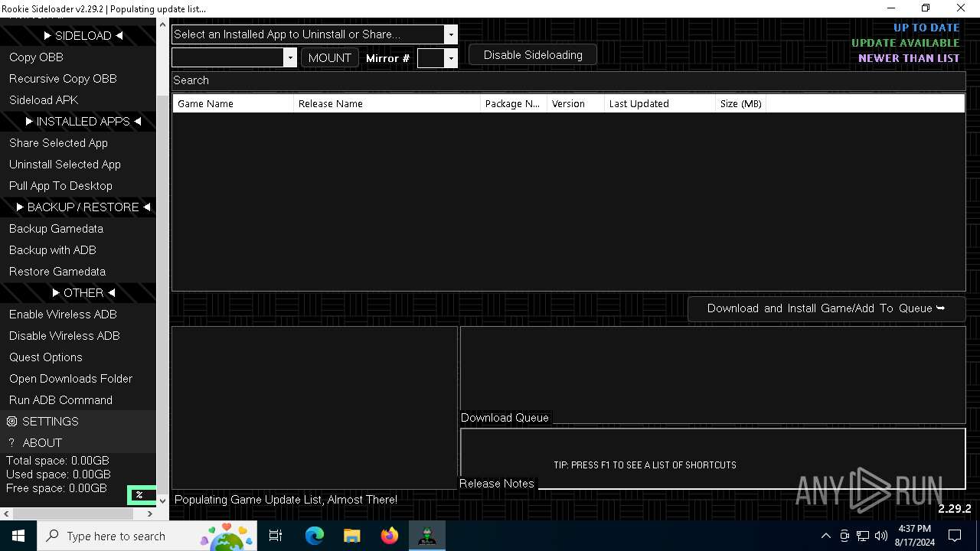Screen dimensions: 980x551
Task: Click sidebar scrollbar up arrow
Action: pyautogui.click(x=162, y=25)
